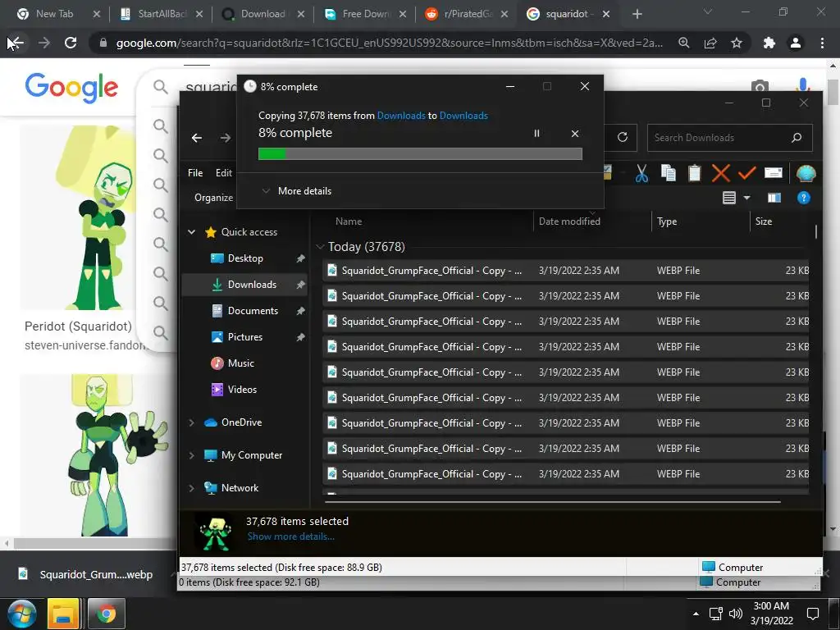The image size is (840, 630).
Task: Switch to the r/PiratedGames Chrome tab
Action: point(468,14)
